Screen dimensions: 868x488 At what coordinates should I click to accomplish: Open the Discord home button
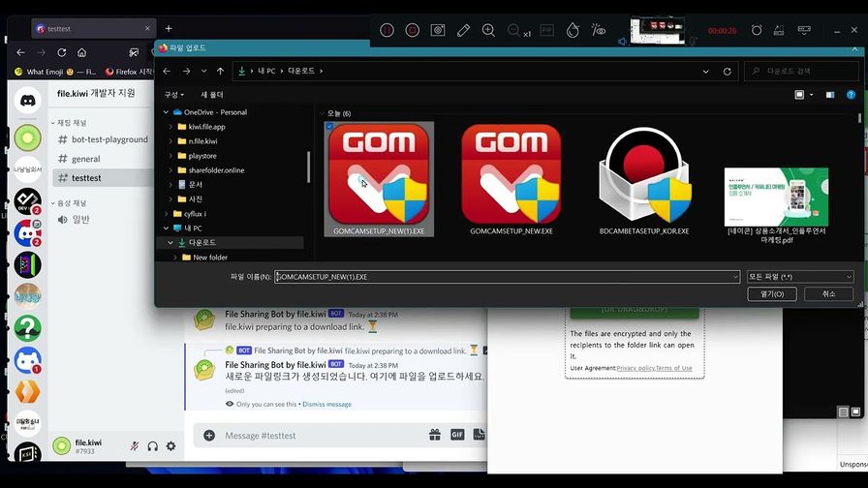pyautogui.click(x=28, y=100)
